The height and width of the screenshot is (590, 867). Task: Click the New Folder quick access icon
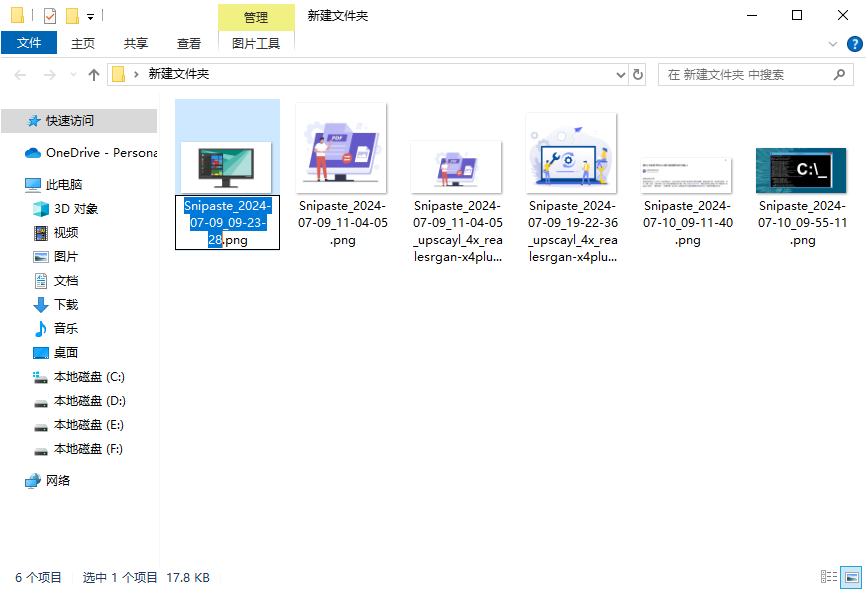coord(72,16)
